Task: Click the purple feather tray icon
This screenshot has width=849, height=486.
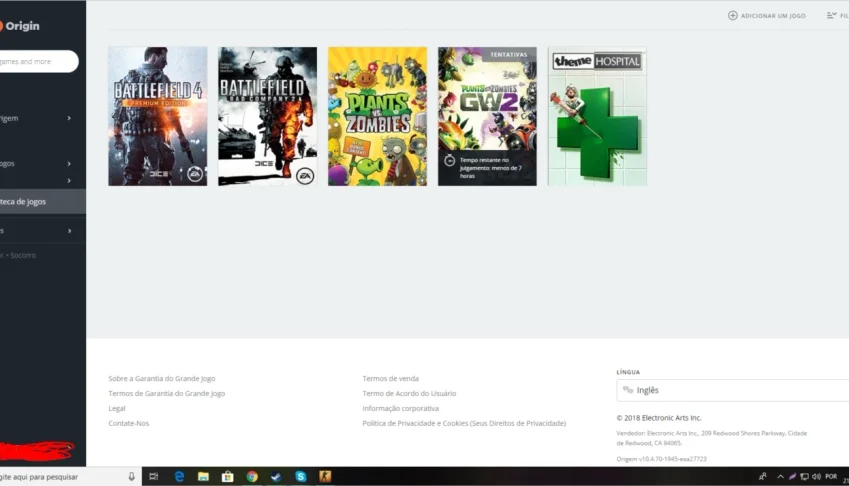Action: point(792,477)
